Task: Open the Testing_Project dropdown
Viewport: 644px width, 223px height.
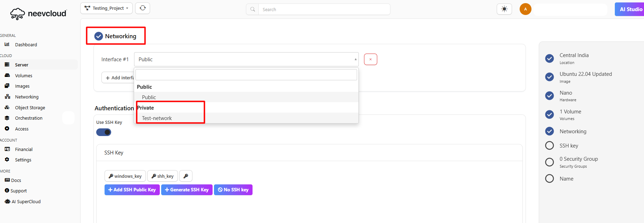Action: 106,8
